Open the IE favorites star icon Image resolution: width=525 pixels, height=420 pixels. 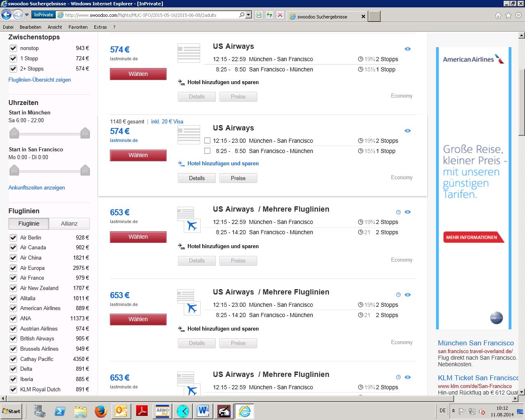(508, 15)
